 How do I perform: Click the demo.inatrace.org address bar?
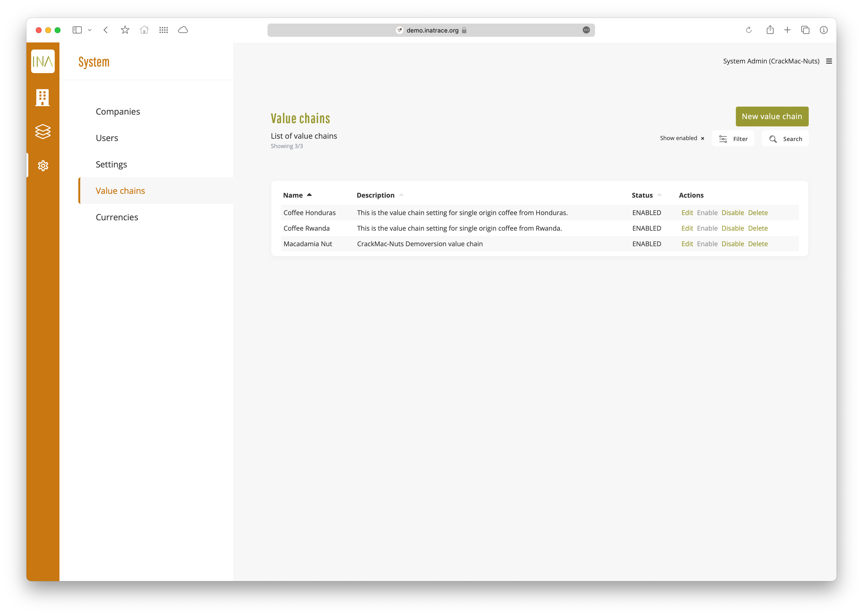click(431, 30)
